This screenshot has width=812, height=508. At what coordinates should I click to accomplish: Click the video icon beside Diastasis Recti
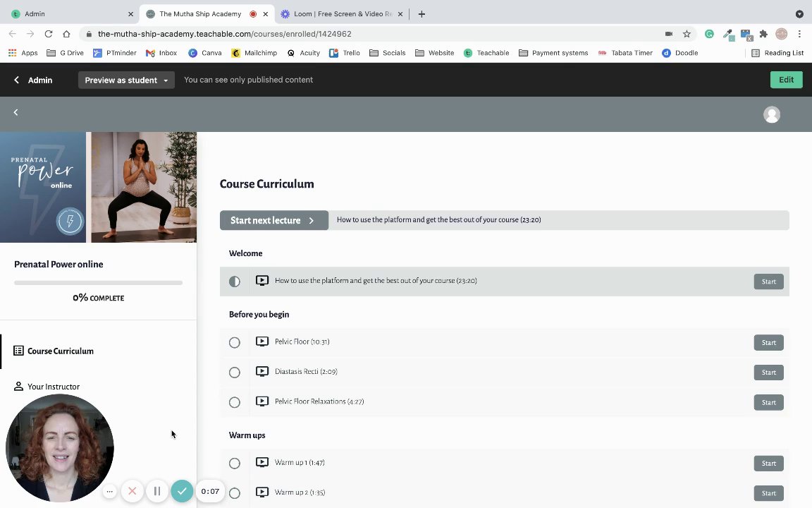click(262, 371)
